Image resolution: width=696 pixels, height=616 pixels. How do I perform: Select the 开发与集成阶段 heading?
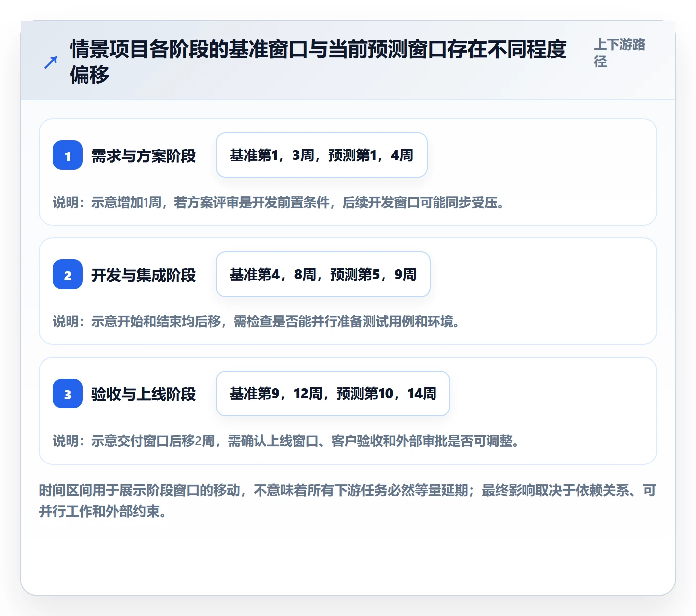click(144, 275)
